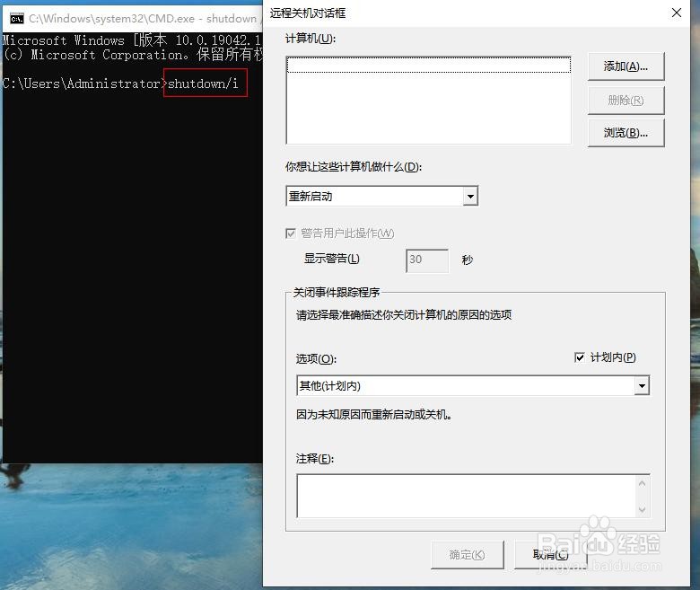Close the remote shutdown dialog
700x590 pixels.
(x=677, y=13)
